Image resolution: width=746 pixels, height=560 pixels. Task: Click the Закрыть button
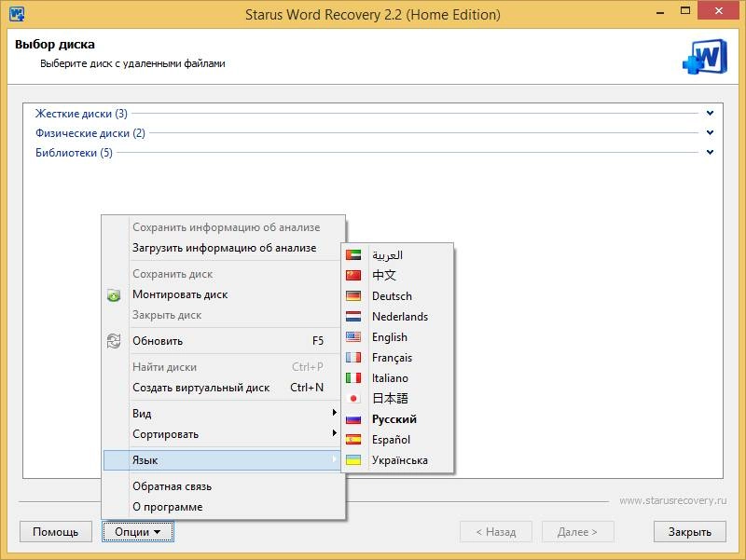pos(690,531)
